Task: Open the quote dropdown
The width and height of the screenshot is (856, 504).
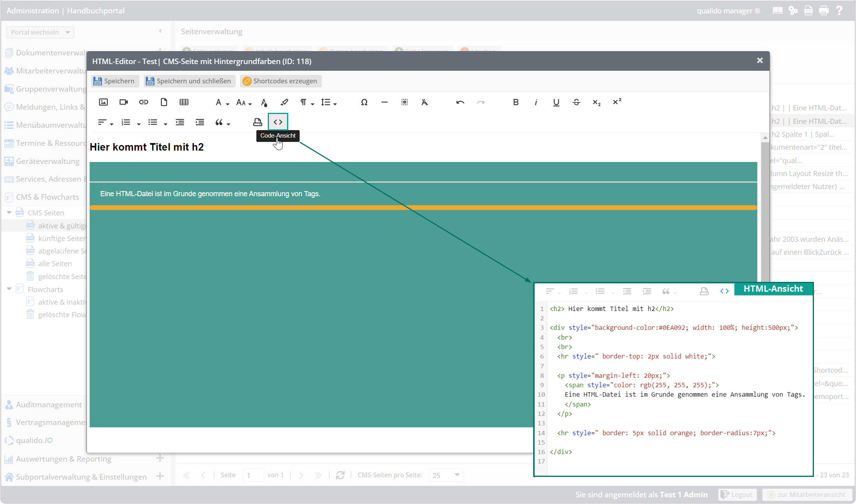Action: pos(223,123)
